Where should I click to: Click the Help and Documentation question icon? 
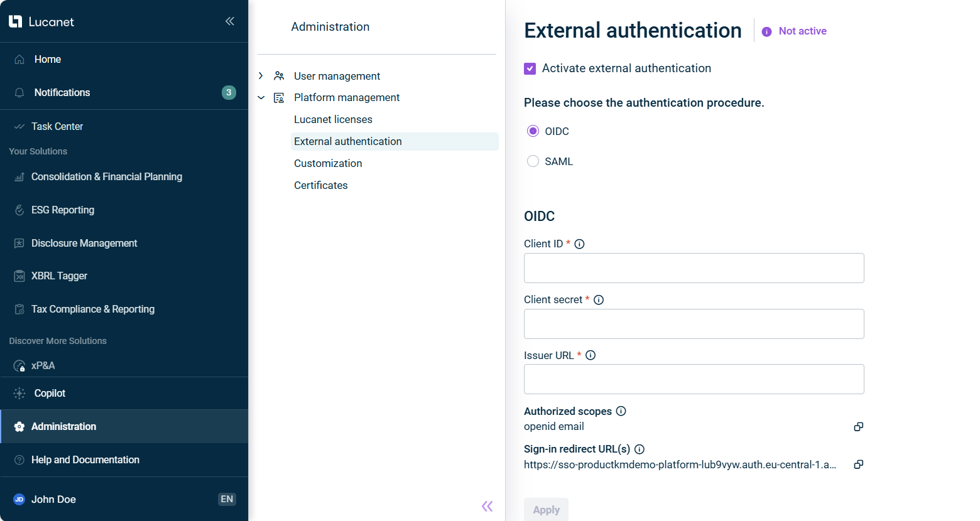click(19, 459)
